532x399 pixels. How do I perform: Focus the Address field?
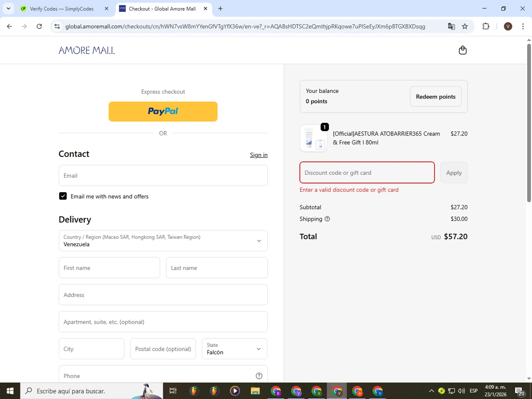pos(163,295)
